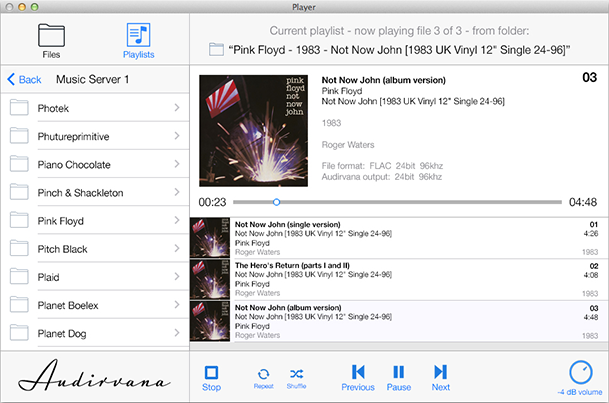Image resolution: width=609 pixels, height=403 pixels.
Task: Toggle Repeat mode
Action: [263, 378]
